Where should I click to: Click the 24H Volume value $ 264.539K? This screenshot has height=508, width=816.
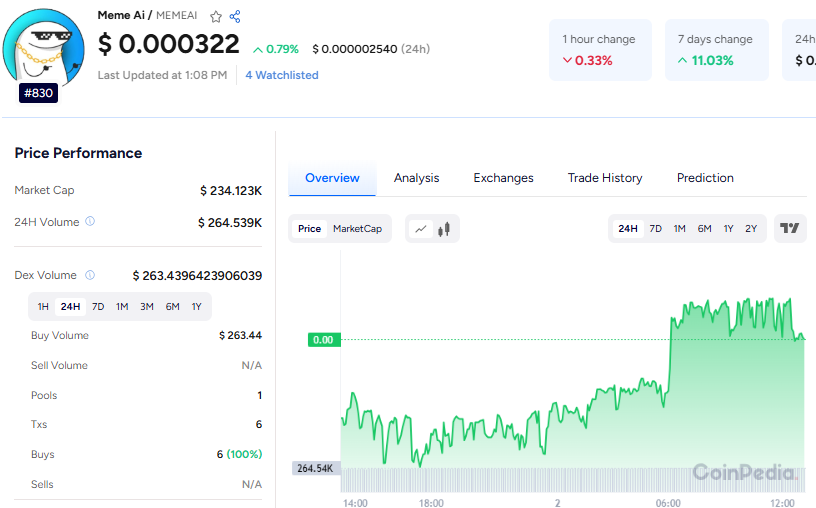click(230, 222)
